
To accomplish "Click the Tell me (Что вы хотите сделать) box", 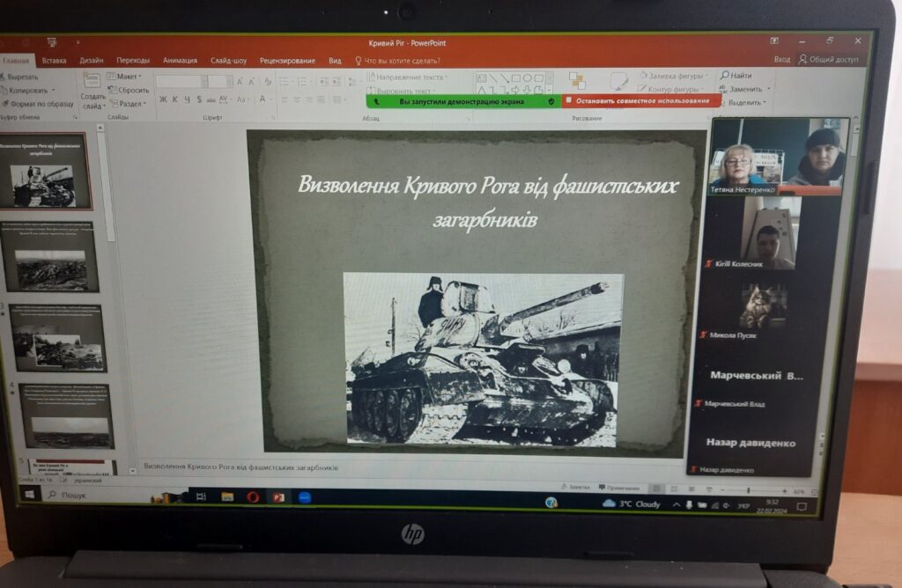I will [397, 61].
